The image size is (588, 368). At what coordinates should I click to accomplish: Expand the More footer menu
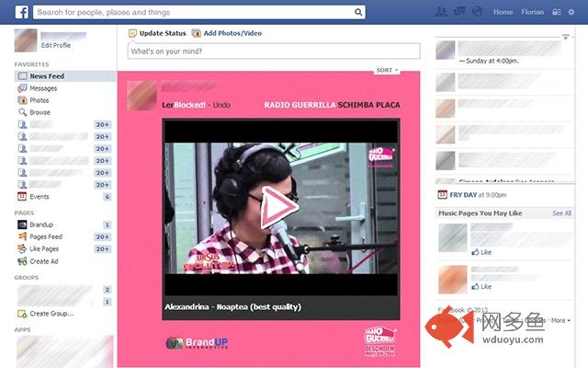[x=560, y=320]
